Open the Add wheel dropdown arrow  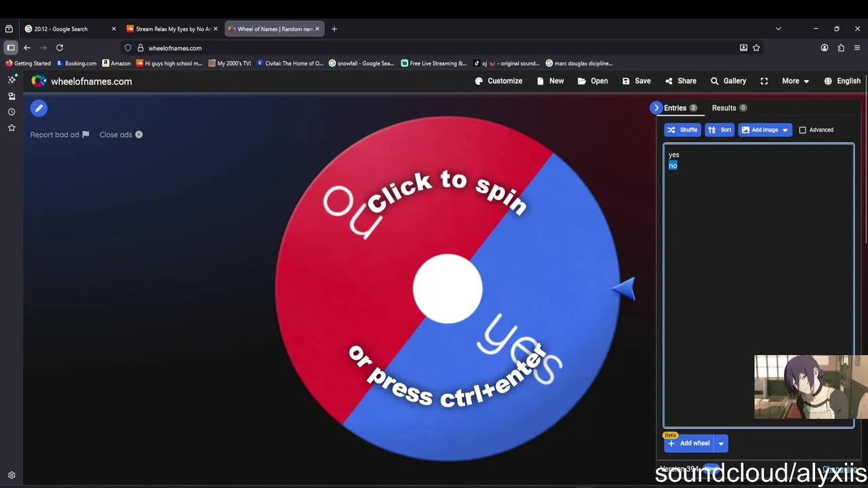tap(721, 443)
